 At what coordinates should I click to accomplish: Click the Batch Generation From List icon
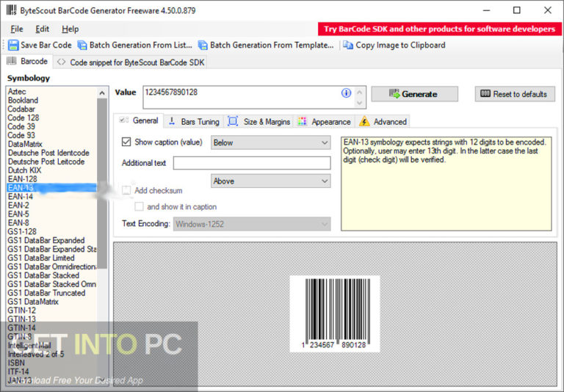82,45
